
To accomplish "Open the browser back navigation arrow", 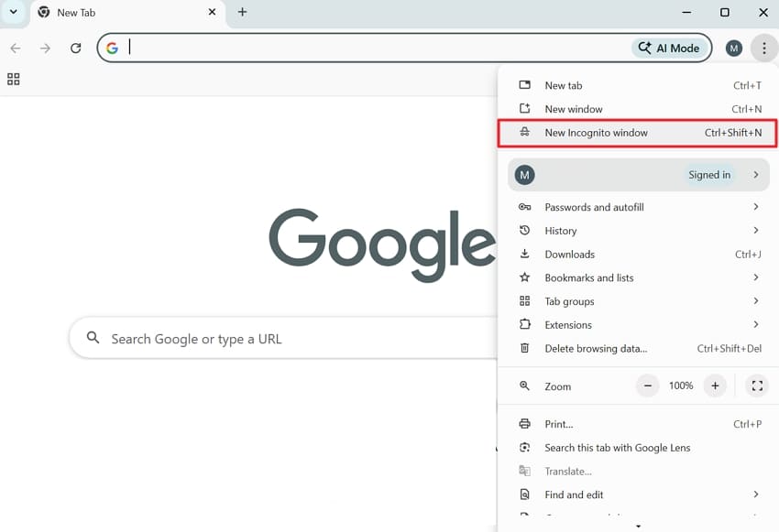I will [15, 48].
